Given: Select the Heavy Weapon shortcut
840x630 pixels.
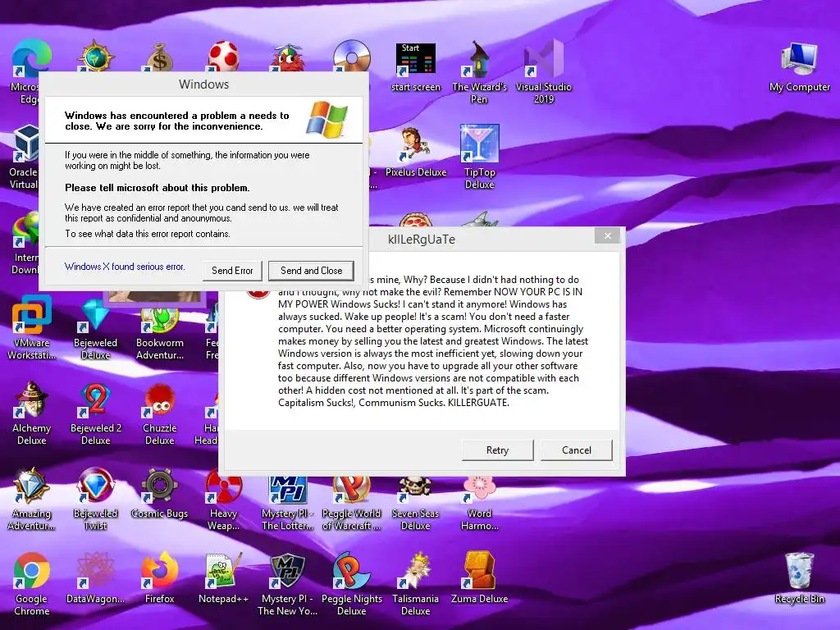Looking at the screenshot, I should click(x=223, y=504).
